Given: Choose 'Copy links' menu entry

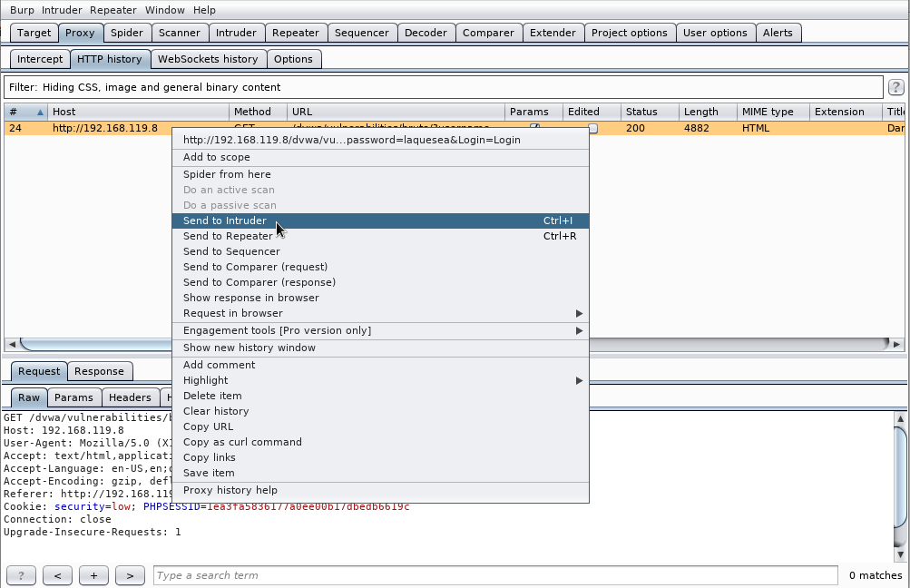Looking at the screenshot, I should [381, 457].
